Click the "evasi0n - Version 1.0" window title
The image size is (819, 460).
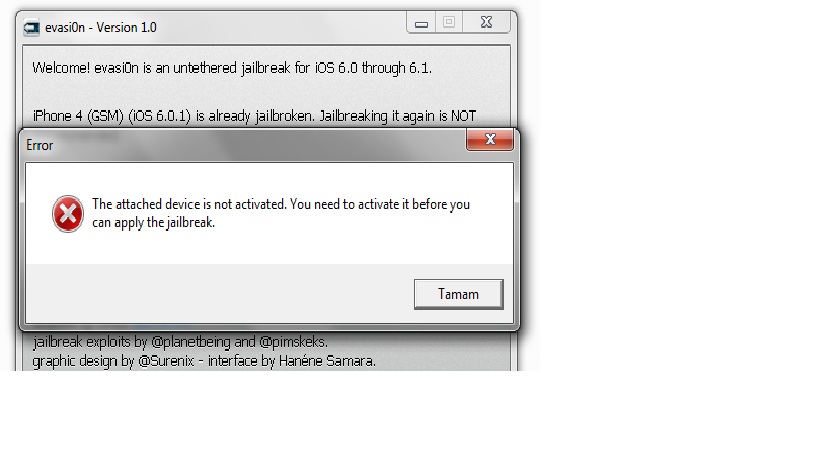click(101, 28)
